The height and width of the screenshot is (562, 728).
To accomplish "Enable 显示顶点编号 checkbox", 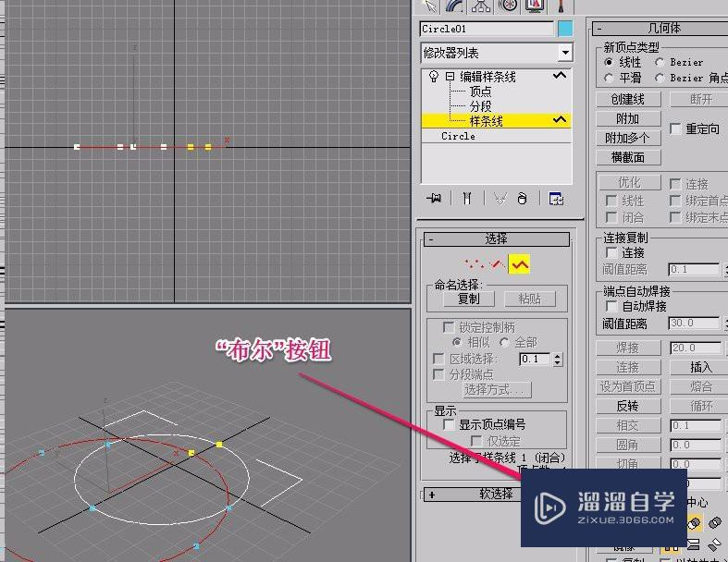I will point(449,424).
